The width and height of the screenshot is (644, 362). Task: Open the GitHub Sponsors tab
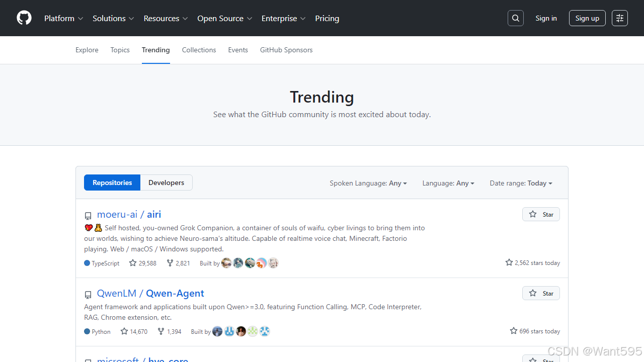click(286, 50)
